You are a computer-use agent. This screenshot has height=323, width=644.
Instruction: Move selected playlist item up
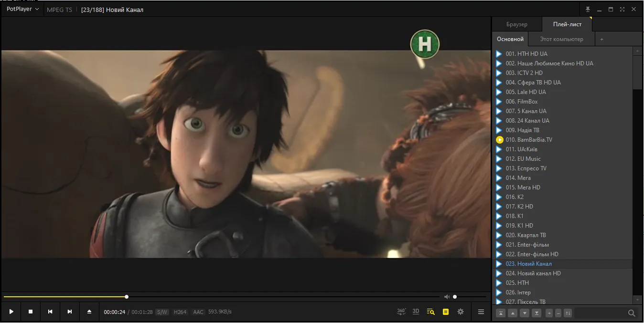coord(513,313)
